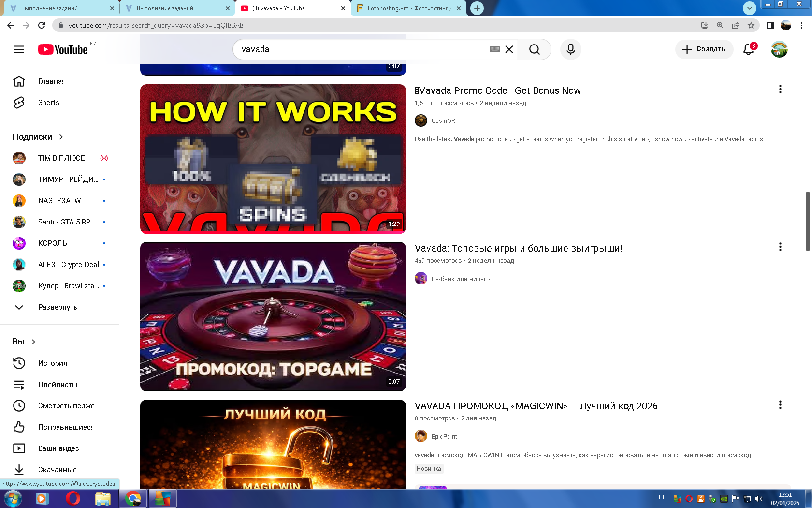The image size is (812, 508).
Task: Open subscription Santi - GTA 5 RP
Action: point(60,222)
